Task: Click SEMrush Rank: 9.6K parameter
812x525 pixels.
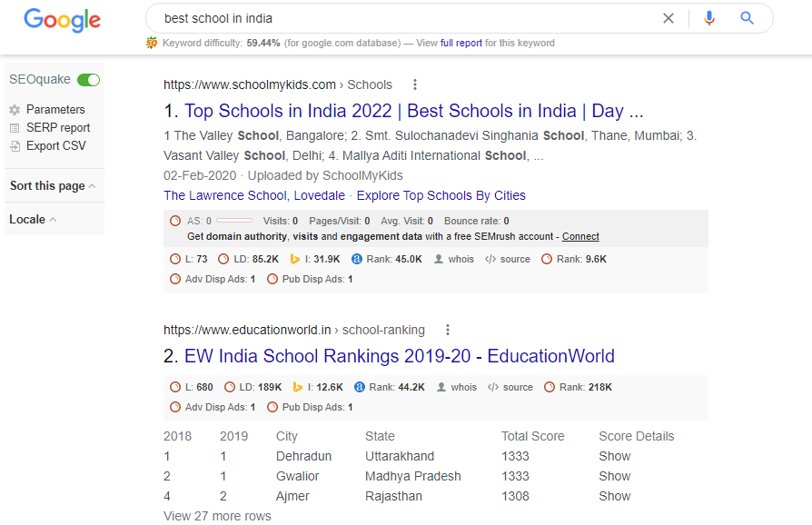Action: click(x=581, y=259)
